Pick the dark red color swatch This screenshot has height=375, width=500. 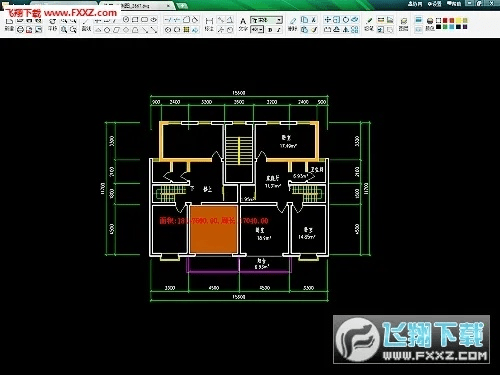tap(445, 20)
